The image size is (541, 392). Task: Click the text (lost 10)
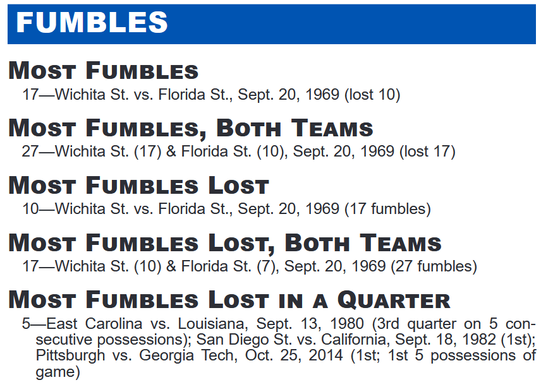(x=372, y=95)
